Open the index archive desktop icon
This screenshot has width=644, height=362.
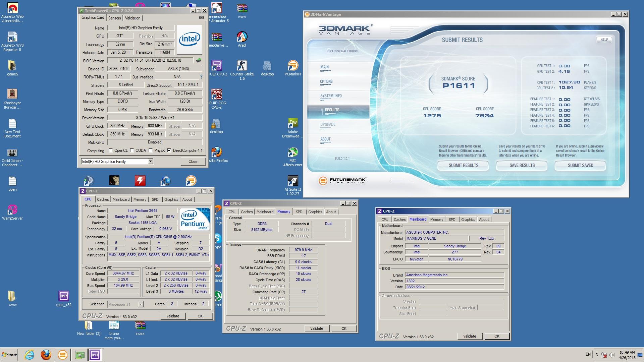tap(140, 328)
